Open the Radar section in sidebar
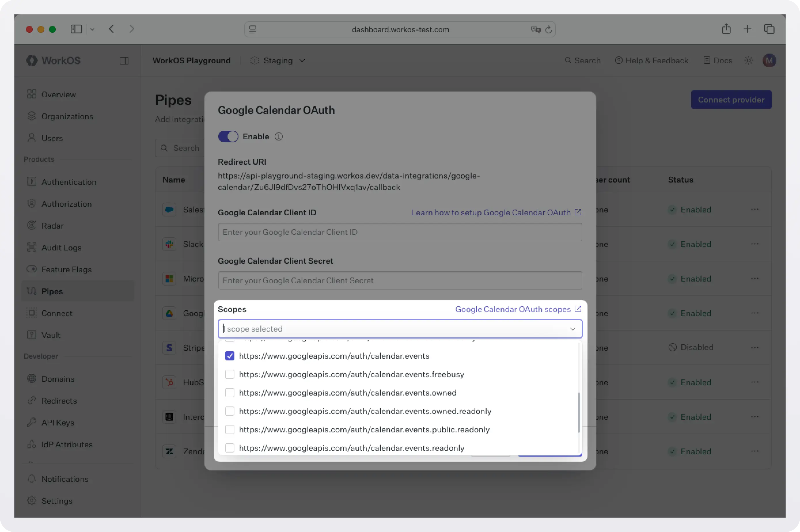This screenshot has height=532, width=800. click(x=53, y=226)
